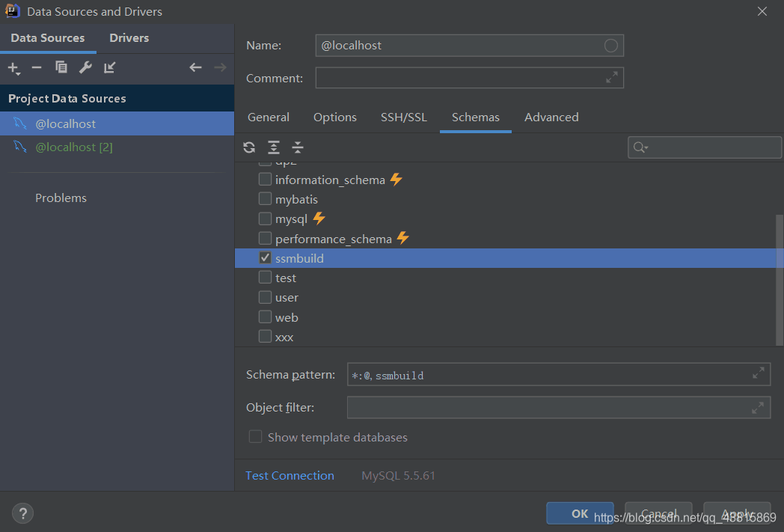784x532 pixels.
Task: Click lightning icon beside information_schema
Action: [x=396, y=179]
